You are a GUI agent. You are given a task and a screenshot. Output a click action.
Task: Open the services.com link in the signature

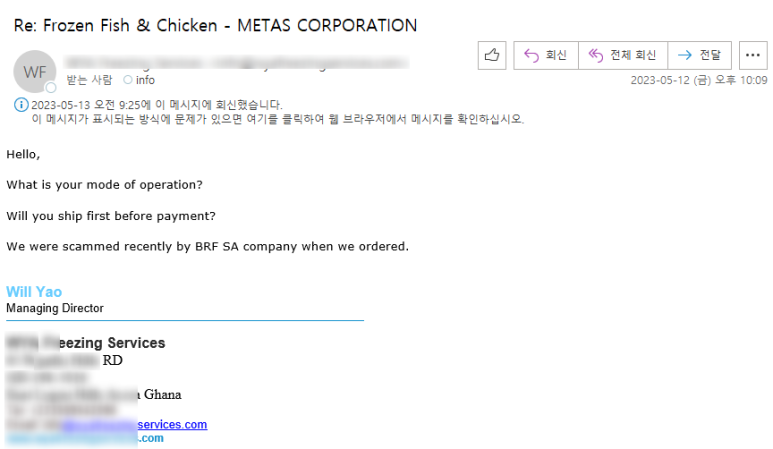[172, 424]
